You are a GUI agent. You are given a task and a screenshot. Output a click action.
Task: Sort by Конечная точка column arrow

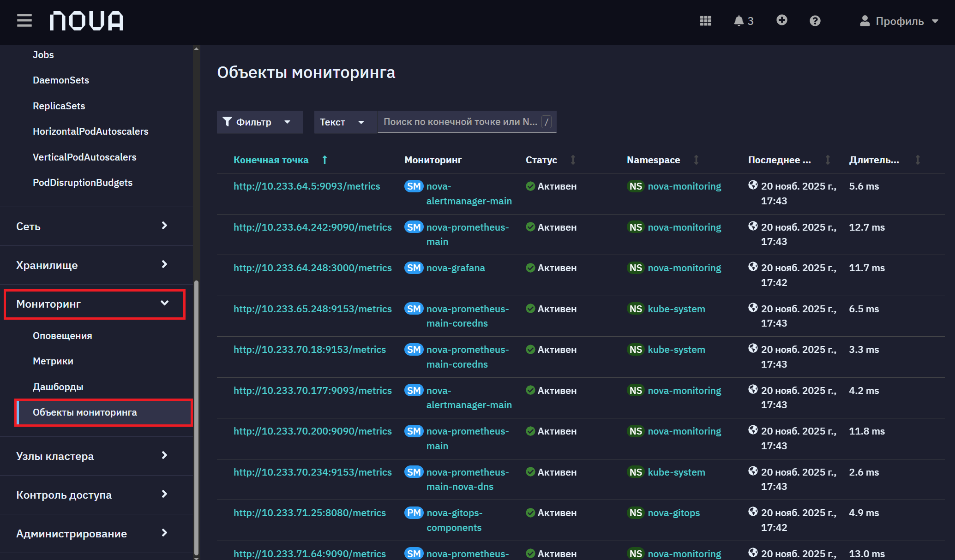[324, 160]
